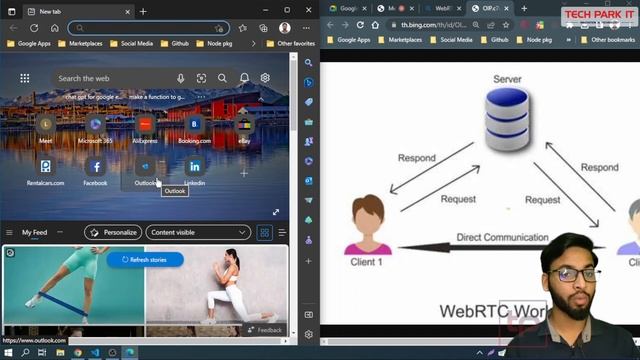
Task: Open the Meet quick link tile
Action: coord(46,129)
